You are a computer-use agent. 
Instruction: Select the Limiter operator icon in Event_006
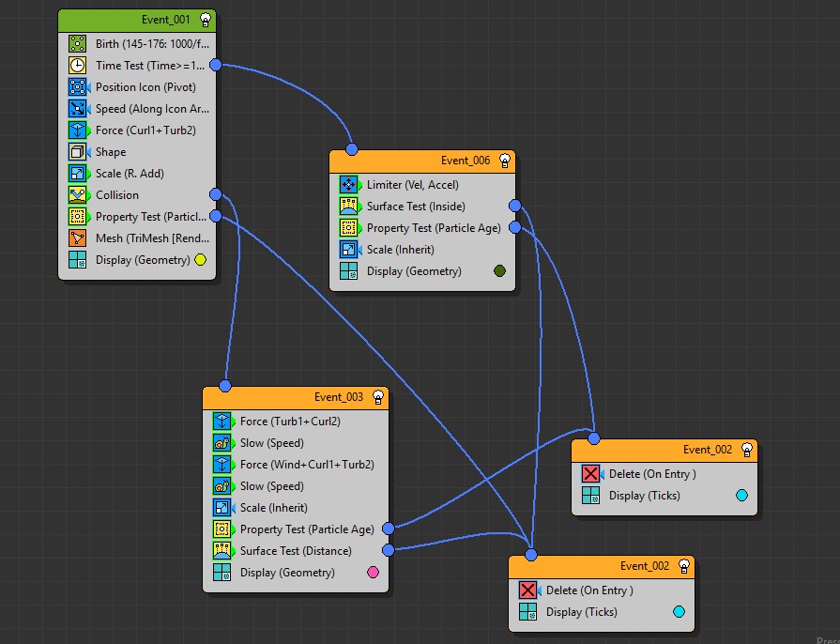point(348,185)
